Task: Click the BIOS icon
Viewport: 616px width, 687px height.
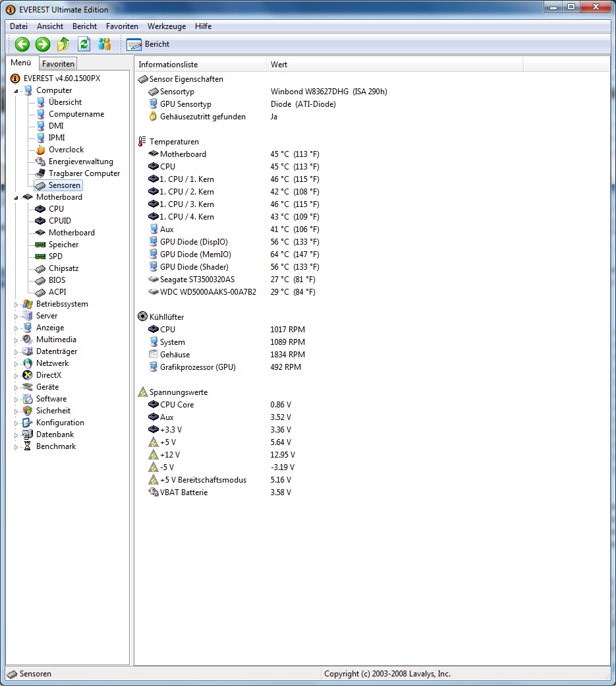Action: pyautogui.click(x=40, y=280)
